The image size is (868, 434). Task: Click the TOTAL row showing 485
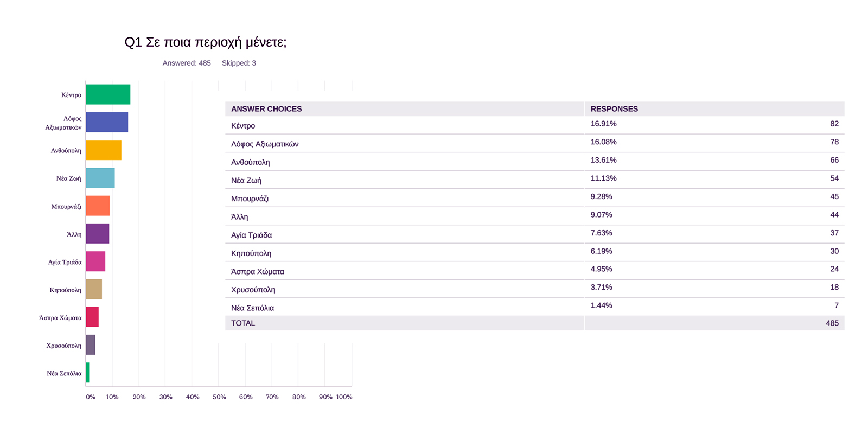pyautogui.click(x=534, y=323)
